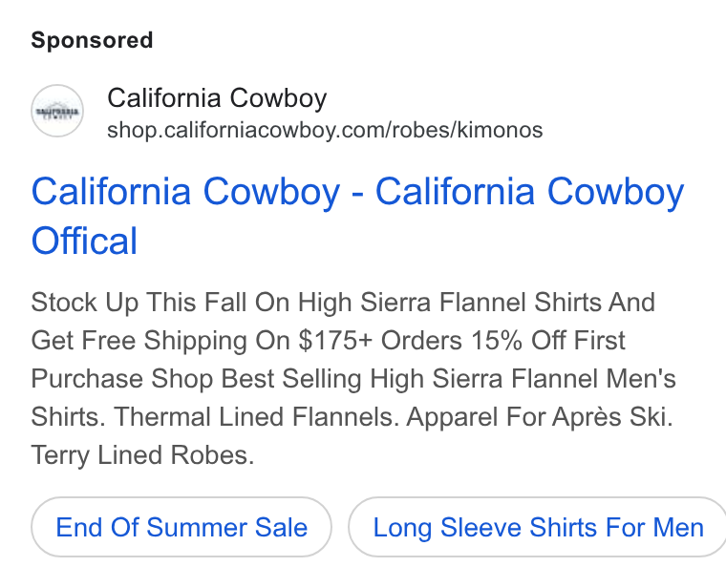
Task: Click the California Cowboy advertiser name
Action: tap(217, 98)
